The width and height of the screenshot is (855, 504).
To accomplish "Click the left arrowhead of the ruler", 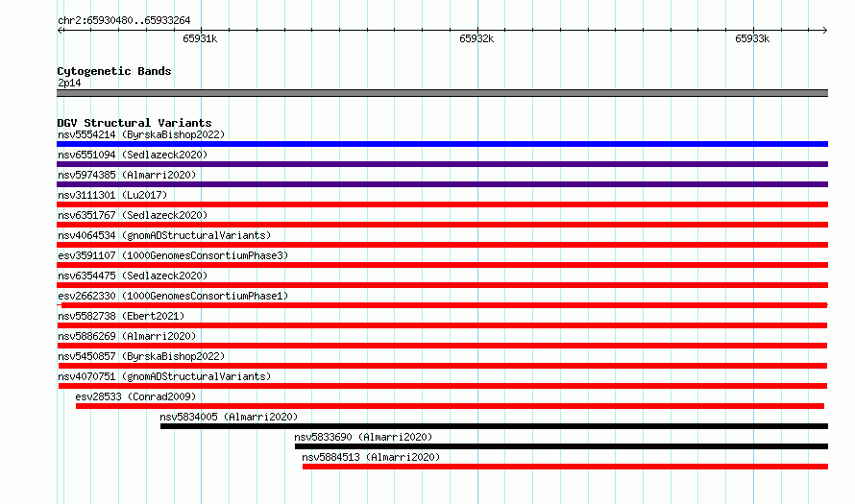I will (60, 31).
